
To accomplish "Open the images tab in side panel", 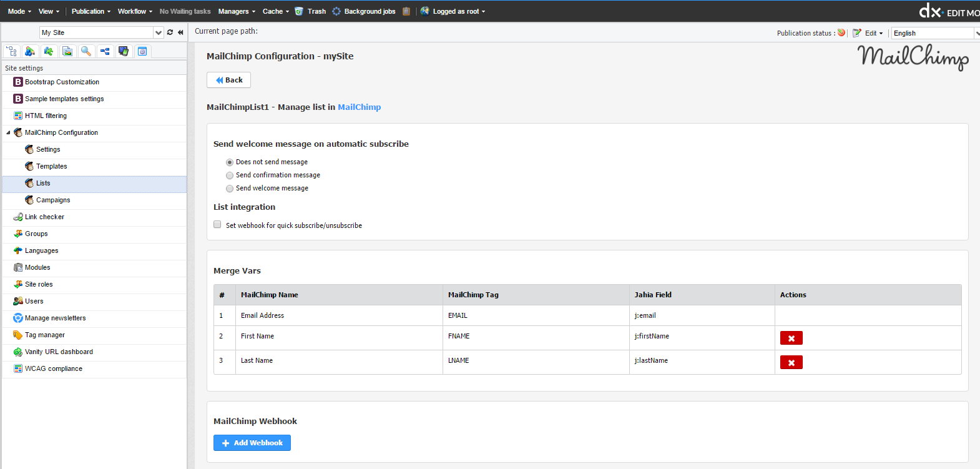I will coord(67,51).
